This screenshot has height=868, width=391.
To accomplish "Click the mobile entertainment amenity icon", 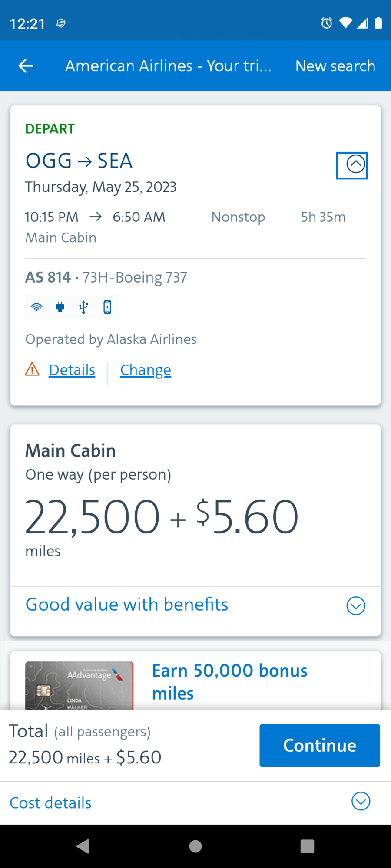I will point(107,307).
